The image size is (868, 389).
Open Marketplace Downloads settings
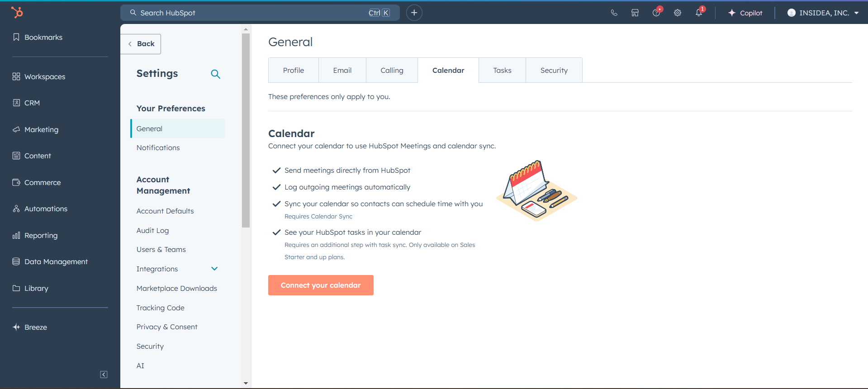coord(176,288)
